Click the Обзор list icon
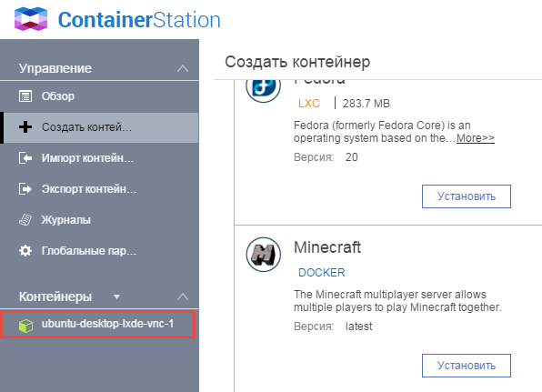This screenshot has height=392, width=542. [x=25, y=96]
